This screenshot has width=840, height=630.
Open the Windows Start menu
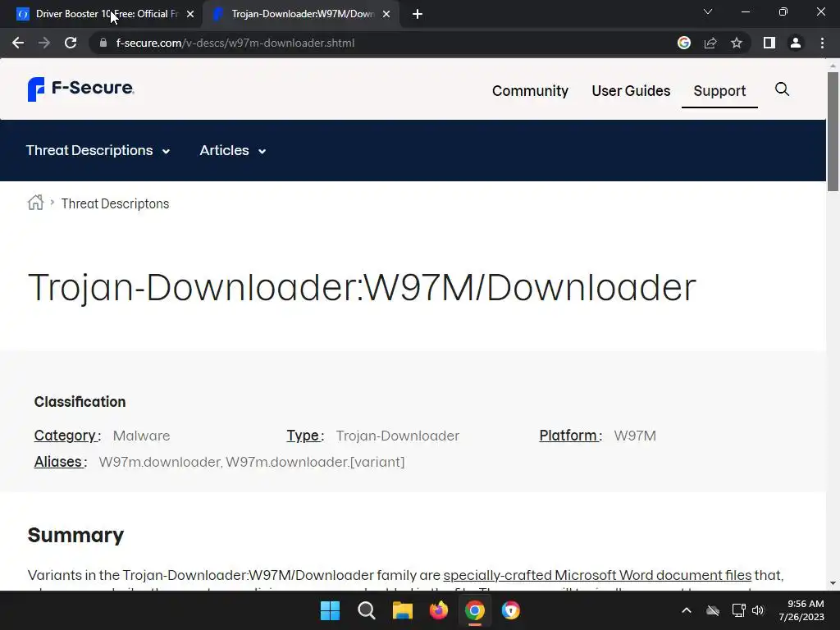(330, 610)
